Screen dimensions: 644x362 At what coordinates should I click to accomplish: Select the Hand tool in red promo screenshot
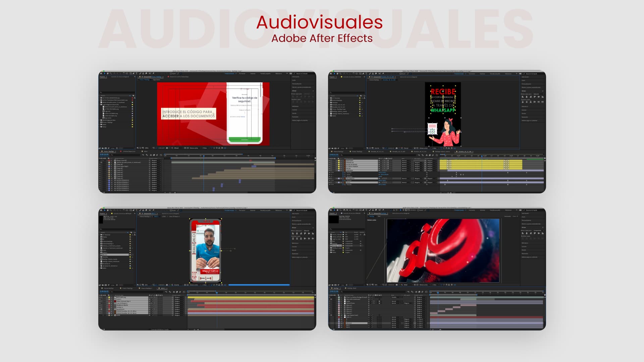(x=108, y=73)
